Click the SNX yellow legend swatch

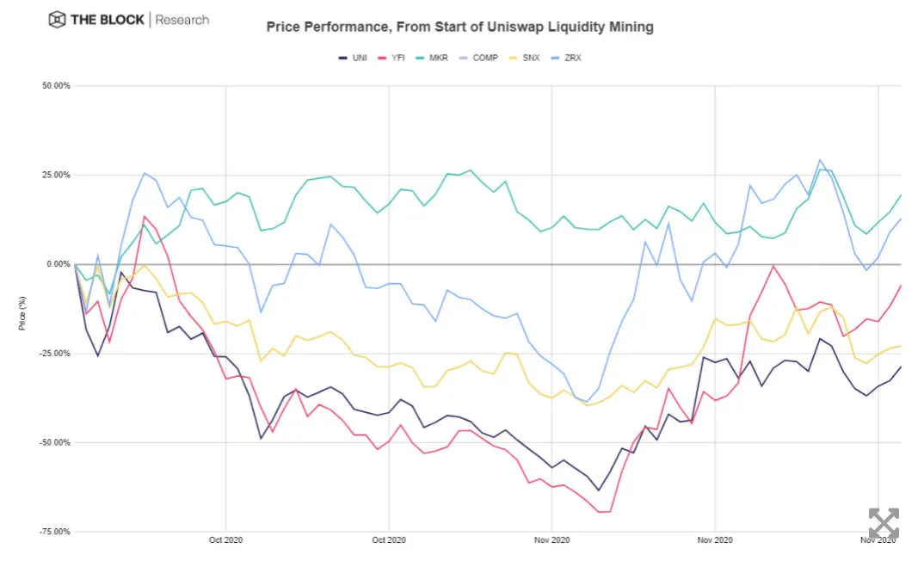click(x=514, y=58)
